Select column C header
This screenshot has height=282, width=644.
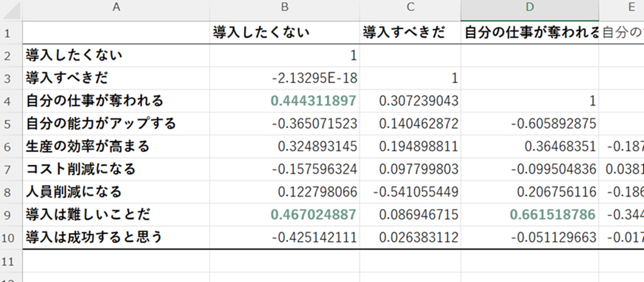pos(410,7)
